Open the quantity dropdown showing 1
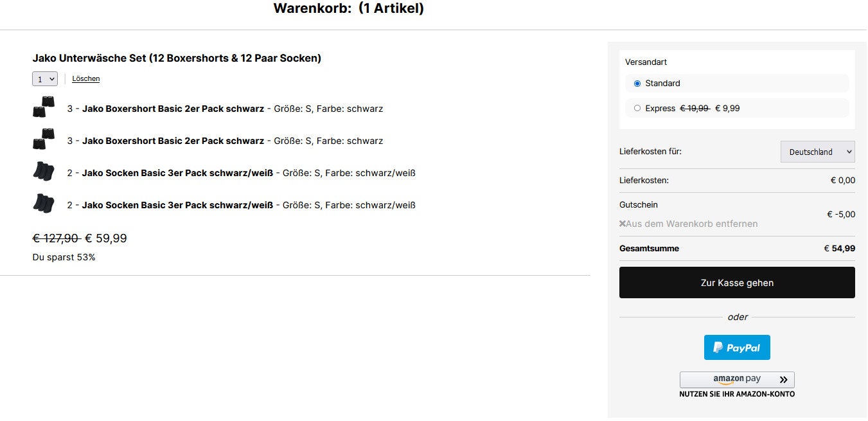The width and height of the screenshot is (868, 421). (44, 79)
